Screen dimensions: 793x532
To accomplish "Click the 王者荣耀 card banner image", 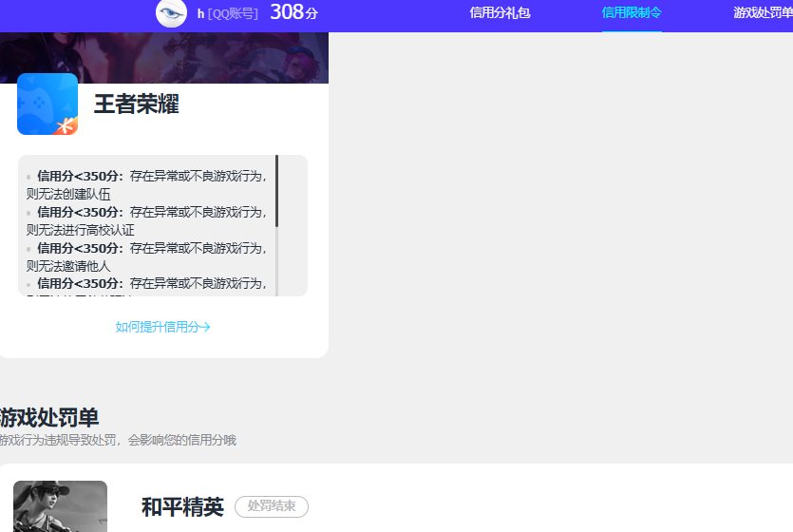I will click(x=164, y=58).
